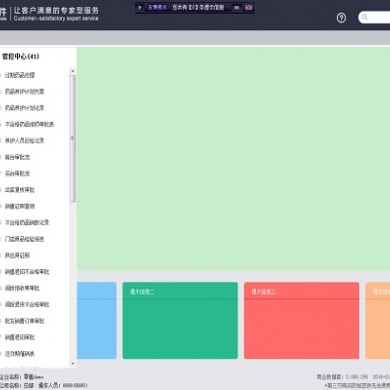
Task: Click the blue reminder card
Action: 97,321
